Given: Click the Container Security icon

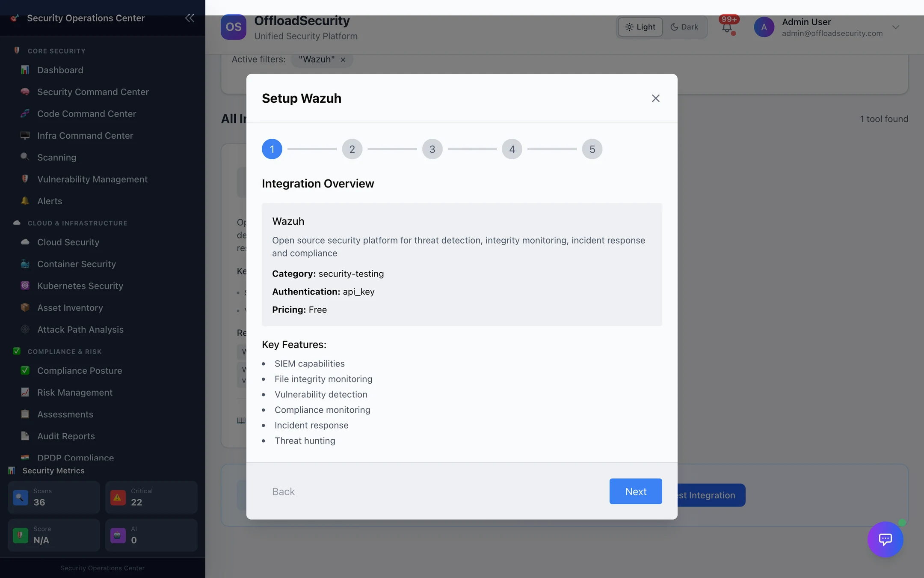Looking at the screenshot, I should coord(25,264).
